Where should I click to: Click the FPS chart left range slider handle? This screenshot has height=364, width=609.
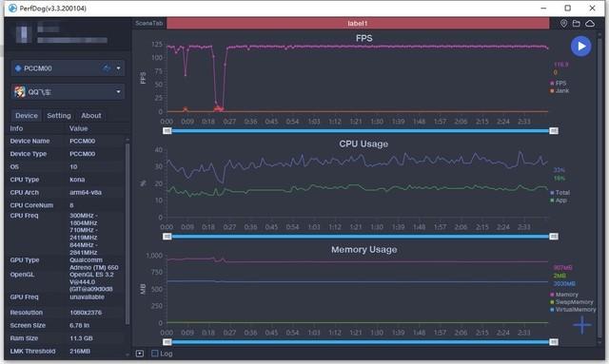(167, 131)
